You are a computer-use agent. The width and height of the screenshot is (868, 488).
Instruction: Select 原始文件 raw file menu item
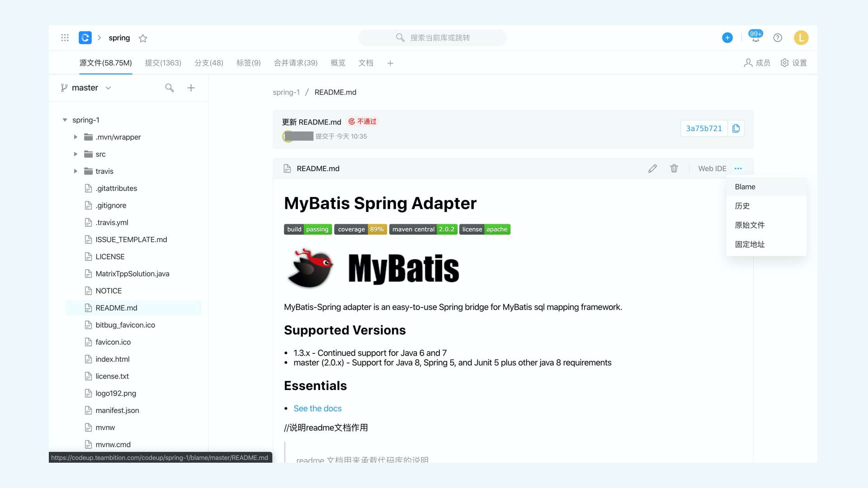click(x=766, y=225)
